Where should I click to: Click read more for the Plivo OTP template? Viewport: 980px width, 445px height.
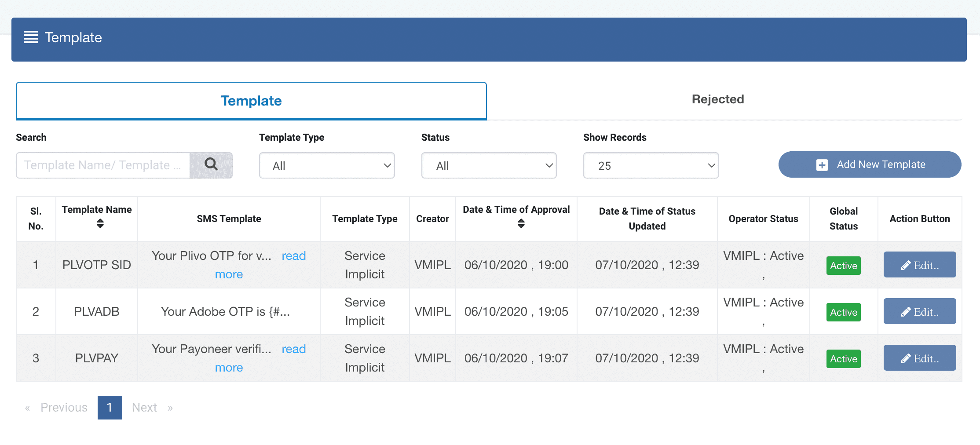click(293, 255)
